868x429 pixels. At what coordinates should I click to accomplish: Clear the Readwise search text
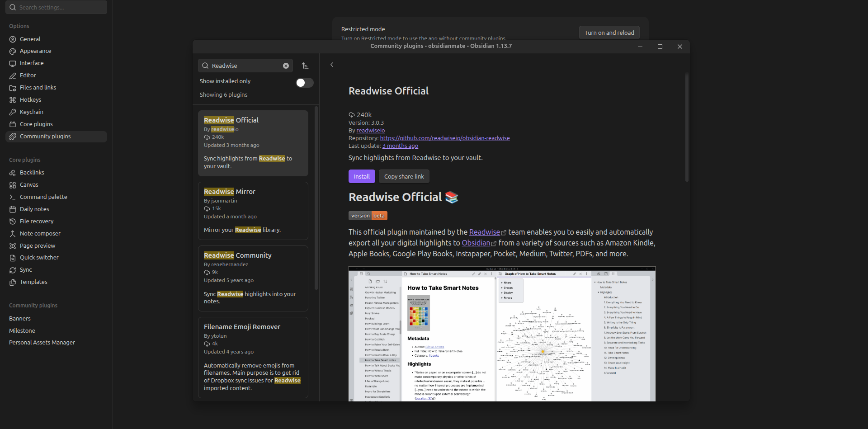pyautogui.click(x=286, y=66)
